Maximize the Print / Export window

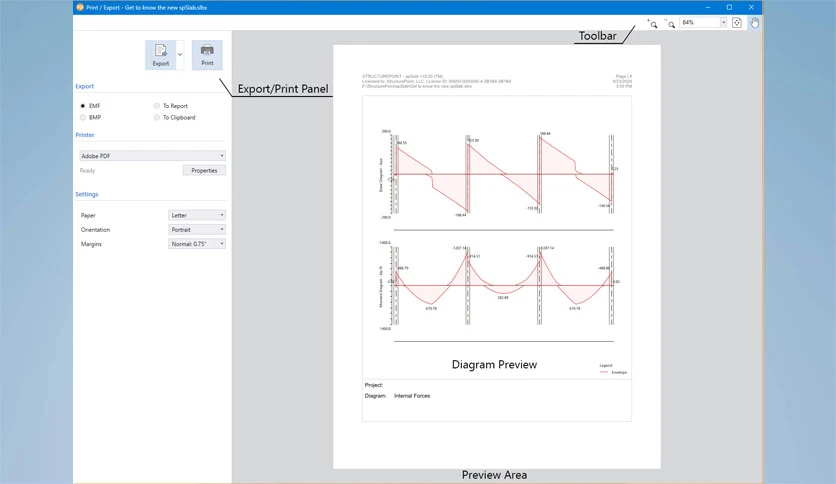(729, 7)
